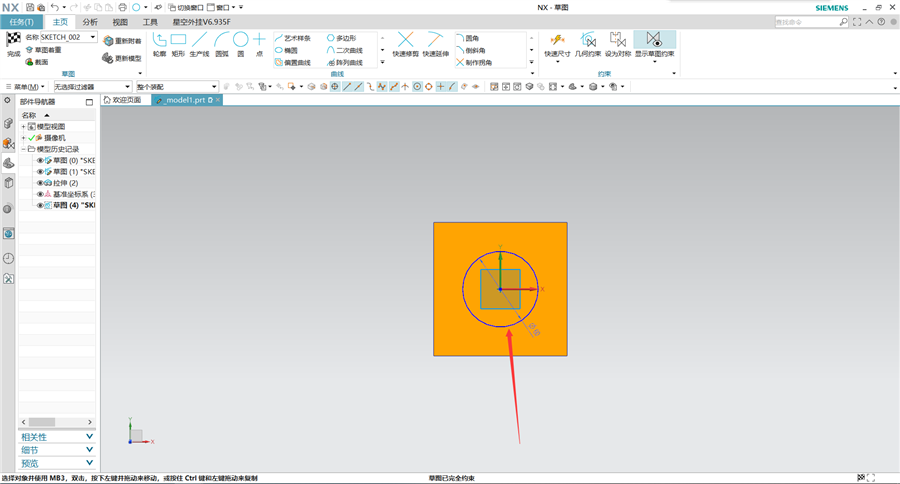The height and width of the screenshot is (484, 900).
Task: Open 几何约束 geometric constraints tool
Action: click(x=588, y=44)
